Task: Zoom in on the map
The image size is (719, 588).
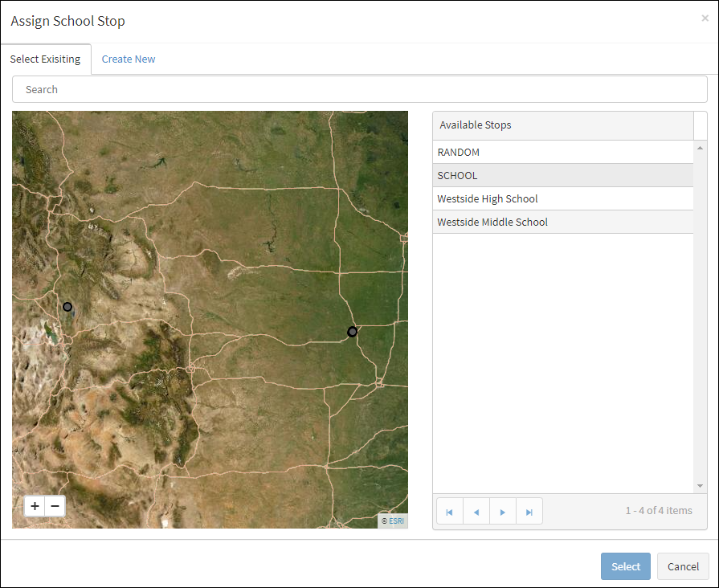Action: pos(35,506)
